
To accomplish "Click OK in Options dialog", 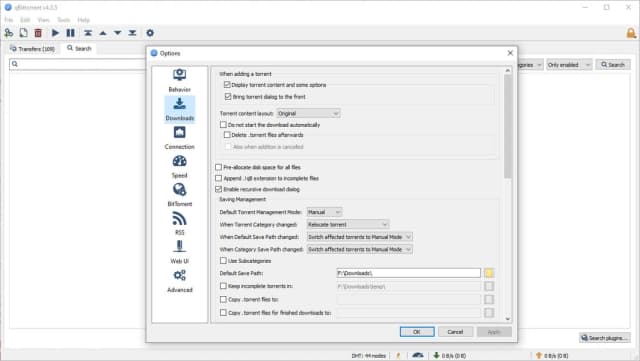I will [x=417, y=332].
